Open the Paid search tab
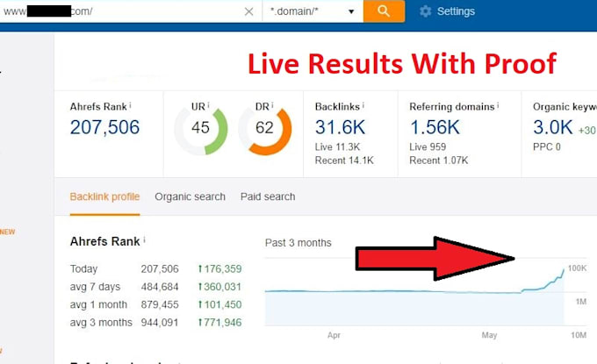 click(268, 196)
